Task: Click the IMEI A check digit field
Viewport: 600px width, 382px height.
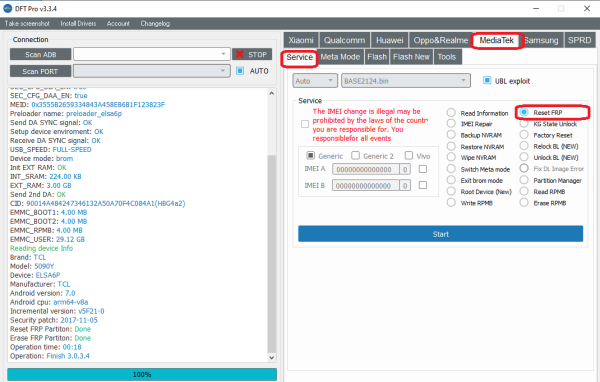Action: coord(405,169)
